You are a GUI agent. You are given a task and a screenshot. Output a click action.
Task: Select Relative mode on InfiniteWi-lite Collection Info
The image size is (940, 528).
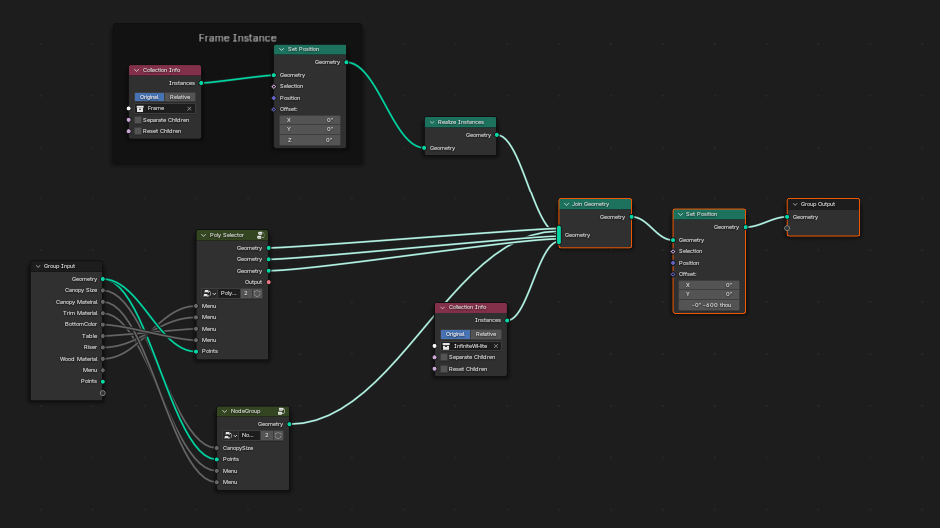486,334
